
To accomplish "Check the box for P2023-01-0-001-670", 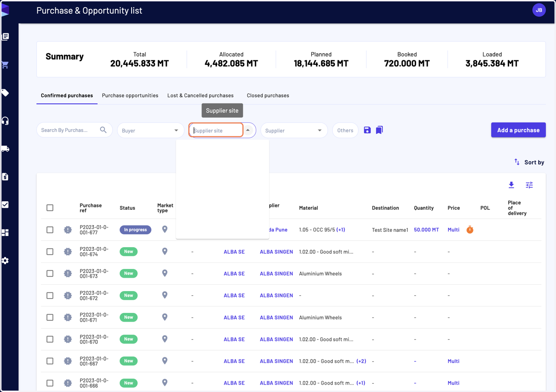I will (50, 339).
